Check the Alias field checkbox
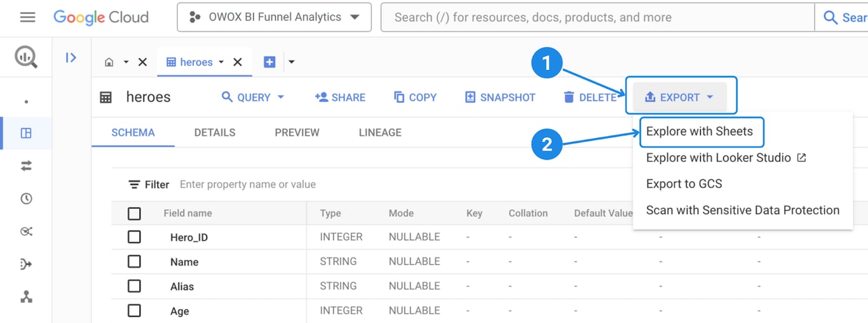 [x=134, y=286]
